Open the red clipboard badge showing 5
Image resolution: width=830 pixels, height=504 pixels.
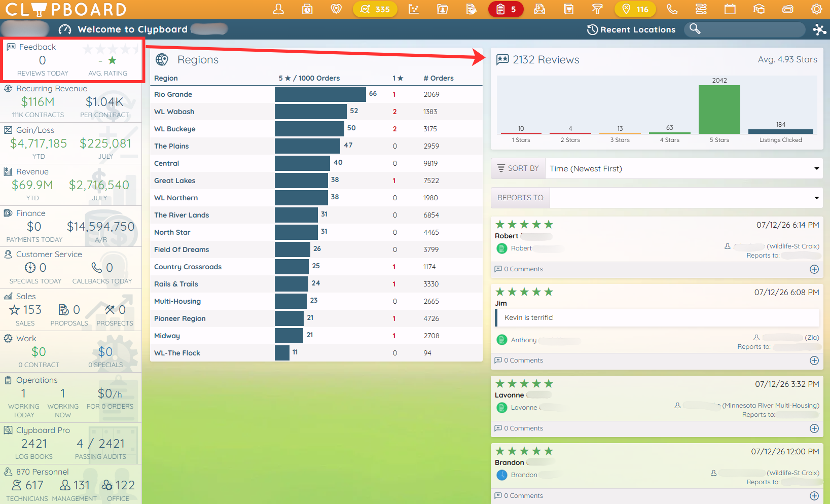click(506, 9)
